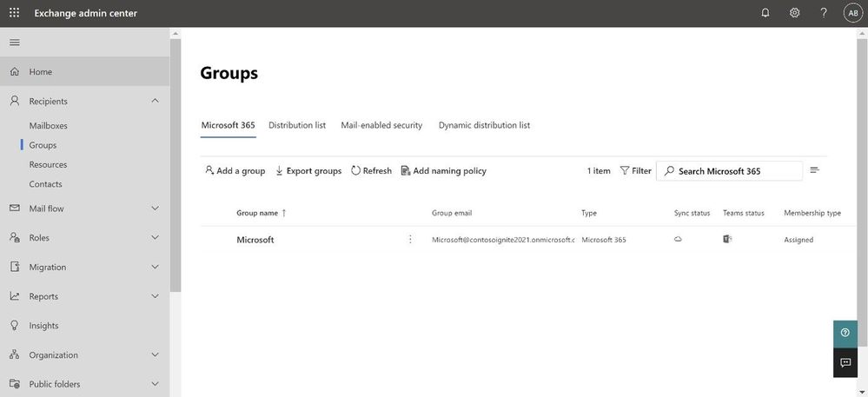Image resolution: width=868 pixels, height=397 pixels.
Task: Click the Sync status column header
Action: point(692,213)
